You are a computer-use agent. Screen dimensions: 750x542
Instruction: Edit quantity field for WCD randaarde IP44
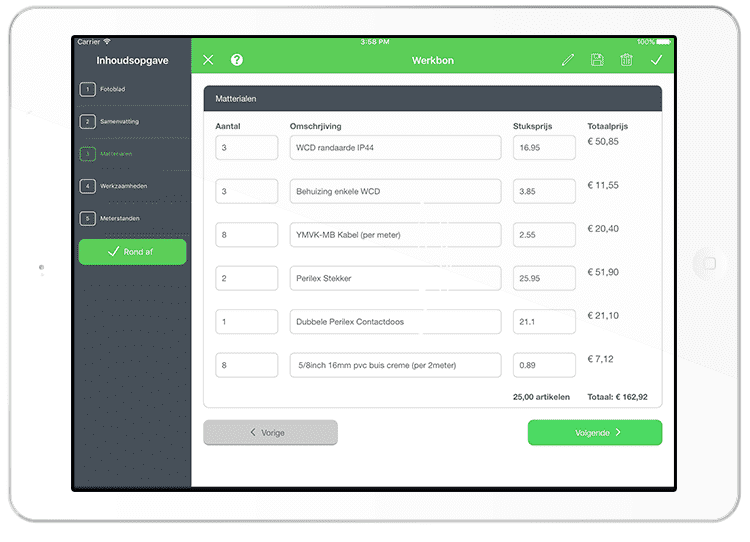246,148
